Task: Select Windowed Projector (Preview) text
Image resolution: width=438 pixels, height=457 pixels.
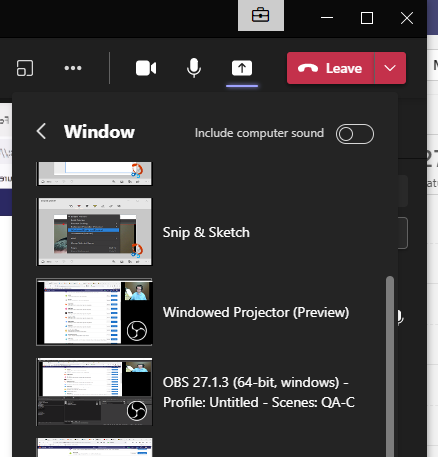Action: [256, 312]
